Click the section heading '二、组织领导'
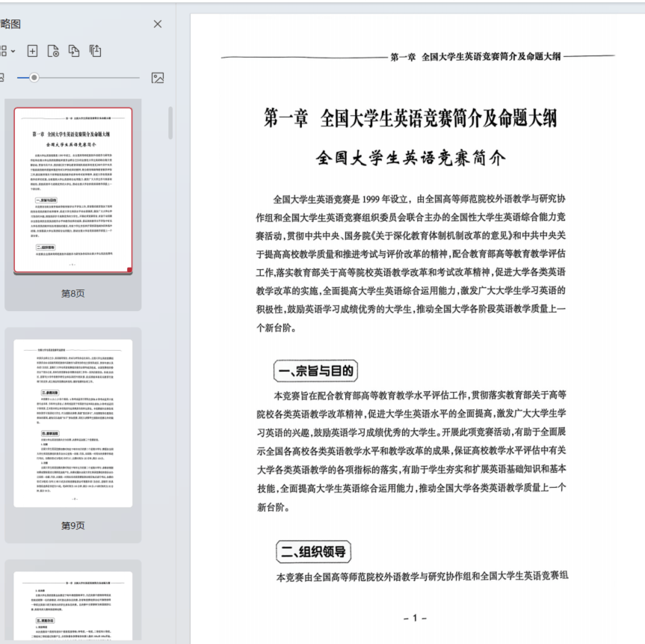Image resolution: width=645 pixels, height=644 pixels. pos(313,552)
